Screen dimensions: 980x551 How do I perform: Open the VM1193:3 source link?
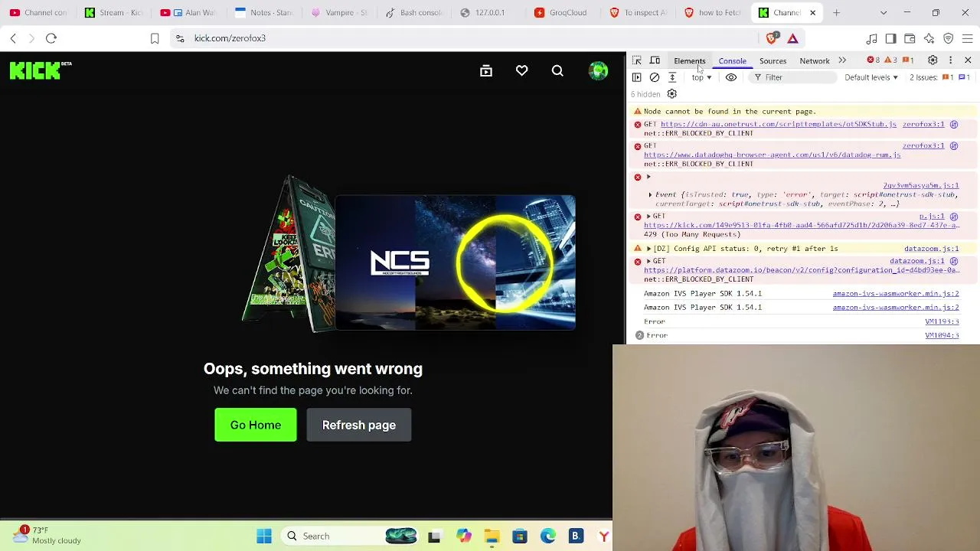click(942, 322)
